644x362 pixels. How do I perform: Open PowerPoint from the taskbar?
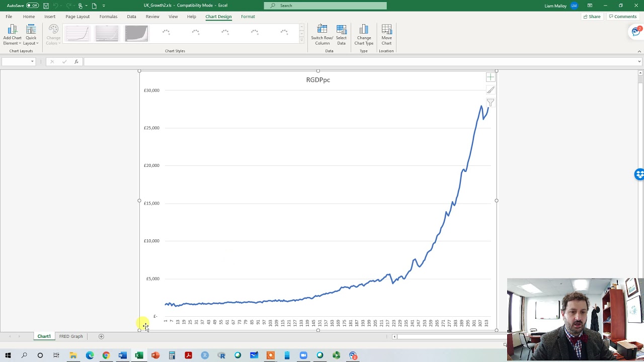155,355
